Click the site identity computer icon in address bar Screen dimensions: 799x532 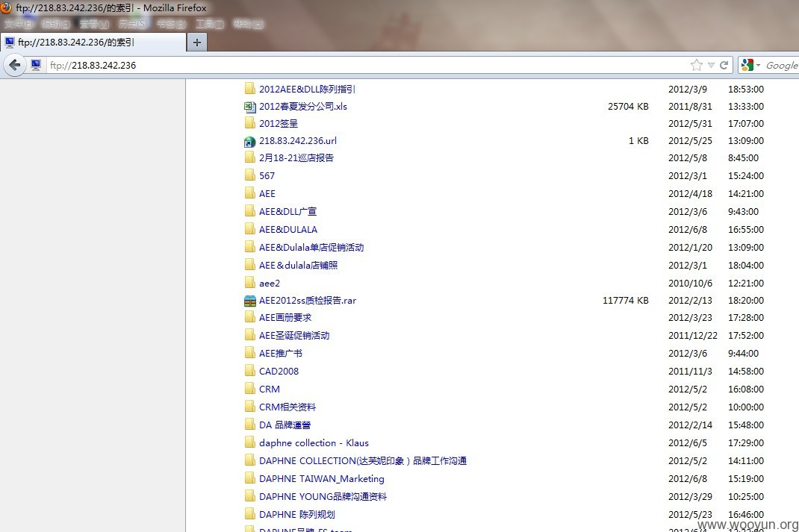point(36,65)
